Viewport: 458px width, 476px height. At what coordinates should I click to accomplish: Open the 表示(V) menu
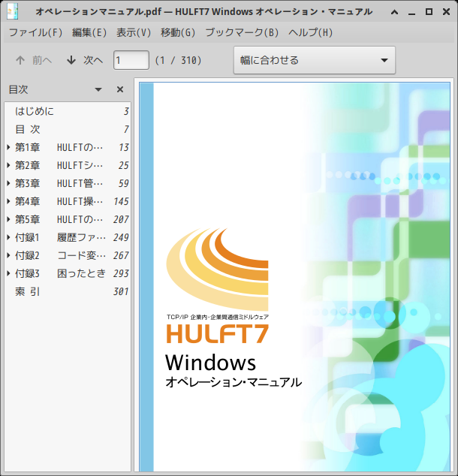pyautogui.click(x=134, y=32)
